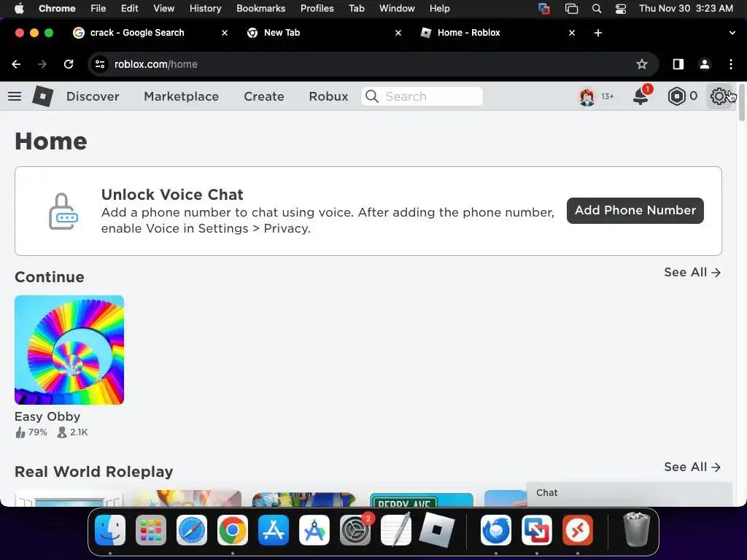Launch Roblox app from the dock
747x560 pixels.
pos(437,530)
